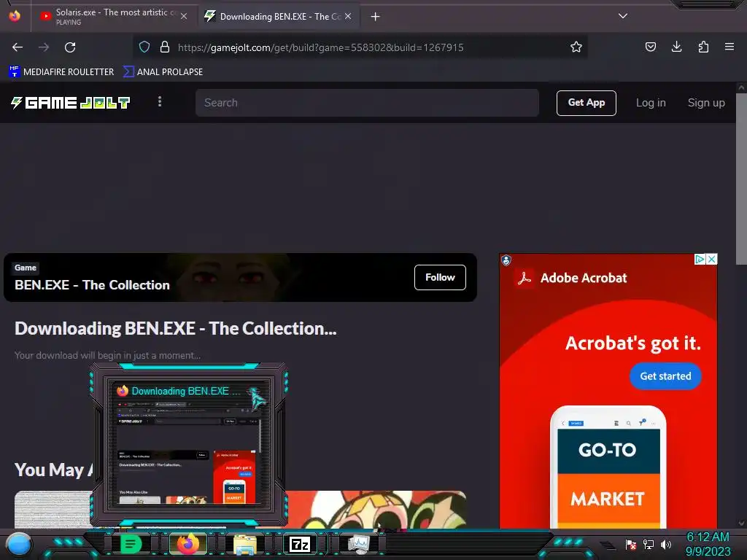Click the scrollbar down arrow
The width and height of the screenshot is (747, 560).
[x=741, y=524]
